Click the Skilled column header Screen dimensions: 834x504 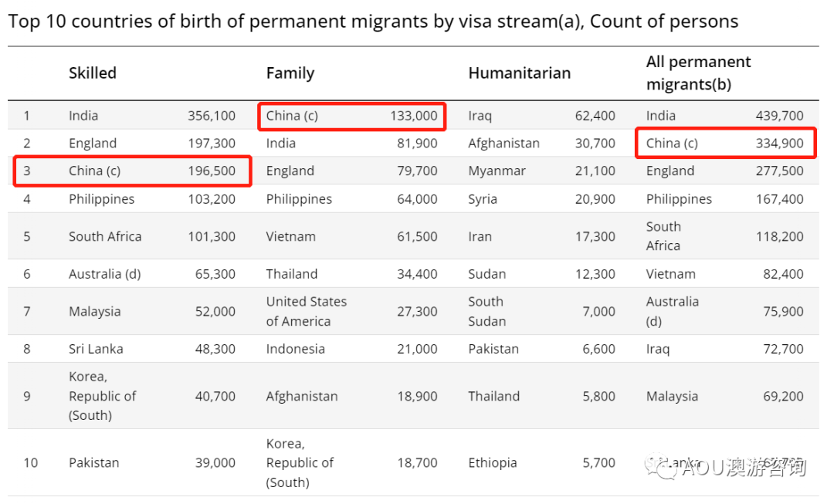pos(93,73)
